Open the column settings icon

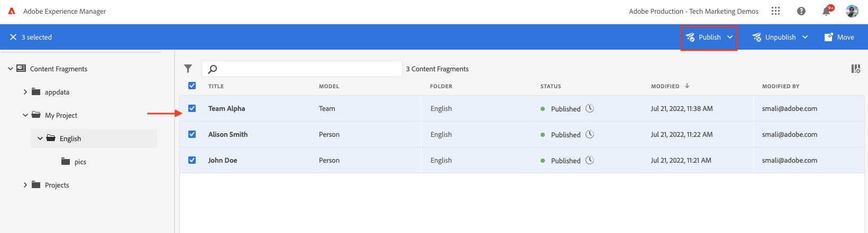point(856,69)
